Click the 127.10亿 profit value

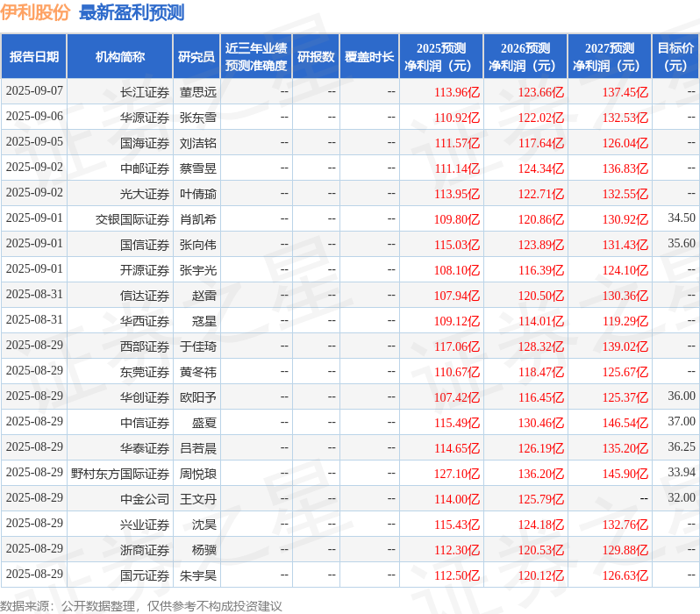point(457,475)
